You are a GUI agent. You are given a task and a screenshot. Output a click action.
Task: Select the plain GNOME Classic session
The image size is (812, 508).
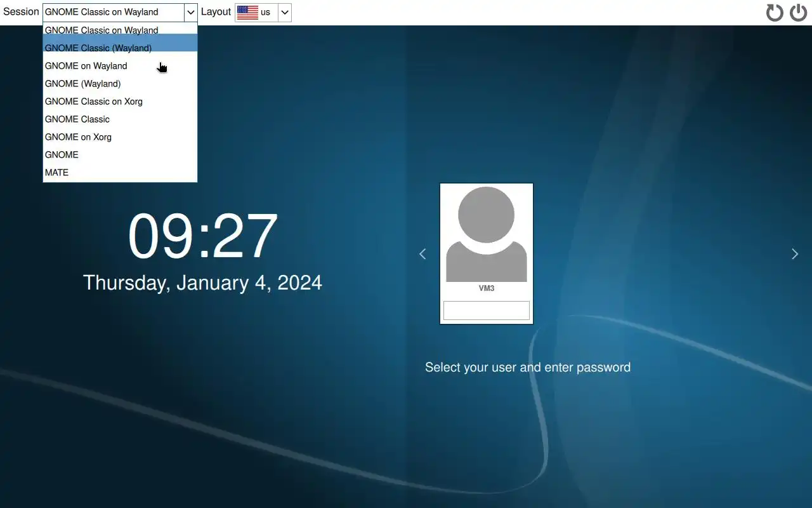click(x=120, y=119)
